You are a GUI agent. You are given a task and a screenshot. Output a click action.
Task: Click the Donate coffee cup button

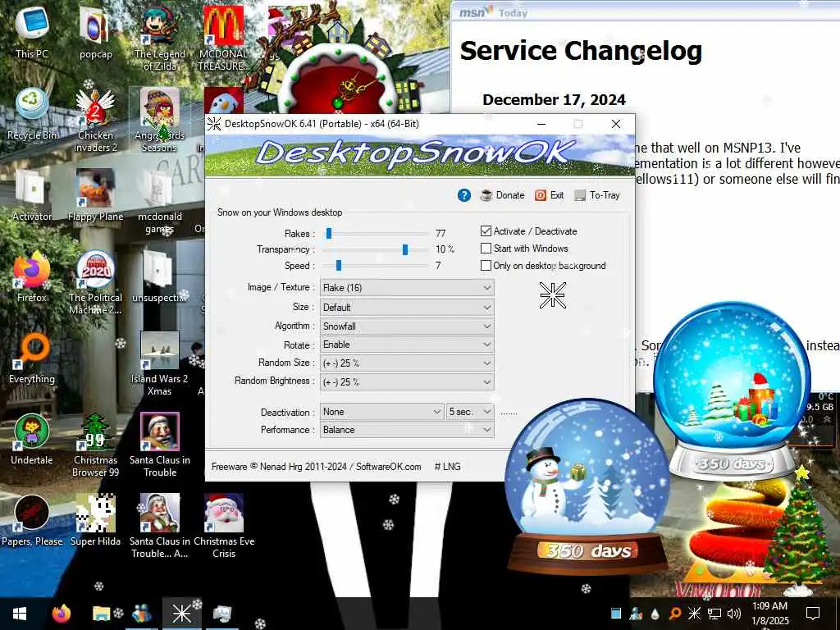point(502,195)
